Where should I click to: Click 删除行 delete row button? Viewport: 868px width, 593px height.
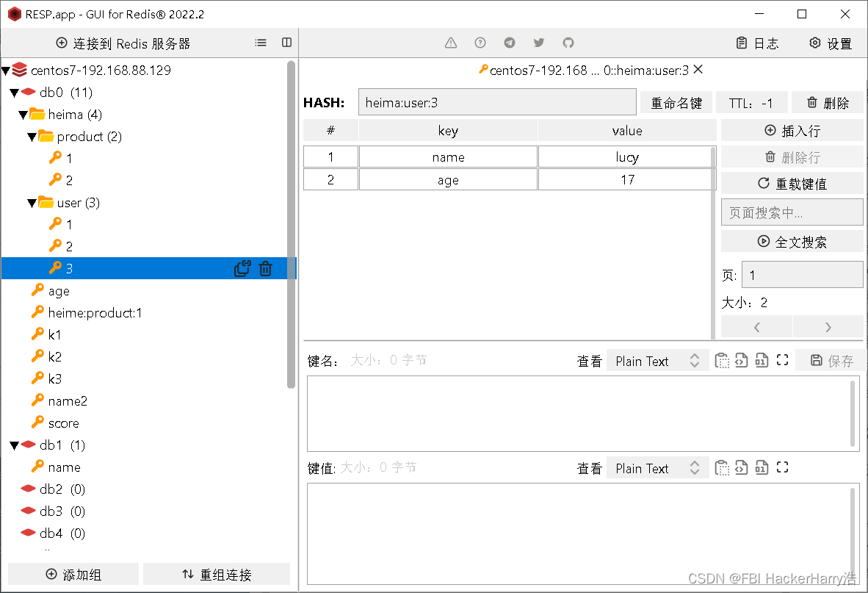click(x=792, y=157)
